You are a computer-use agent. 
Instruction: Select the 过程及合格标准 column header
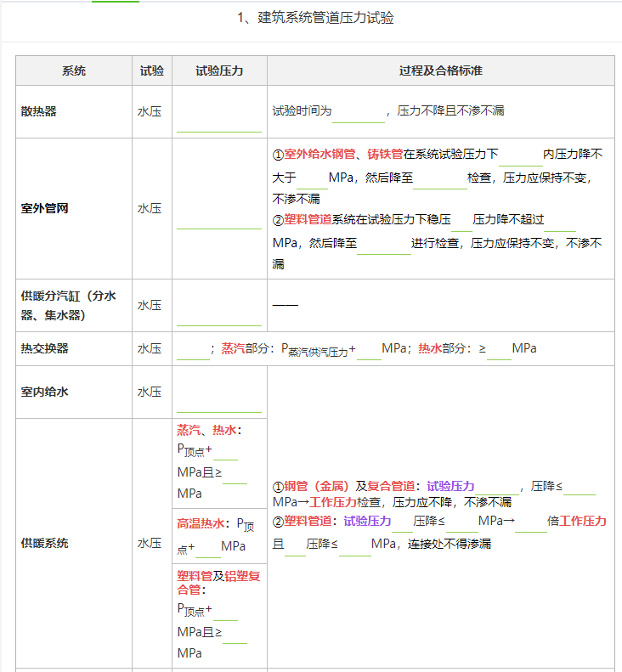click(x=440, y=71)
